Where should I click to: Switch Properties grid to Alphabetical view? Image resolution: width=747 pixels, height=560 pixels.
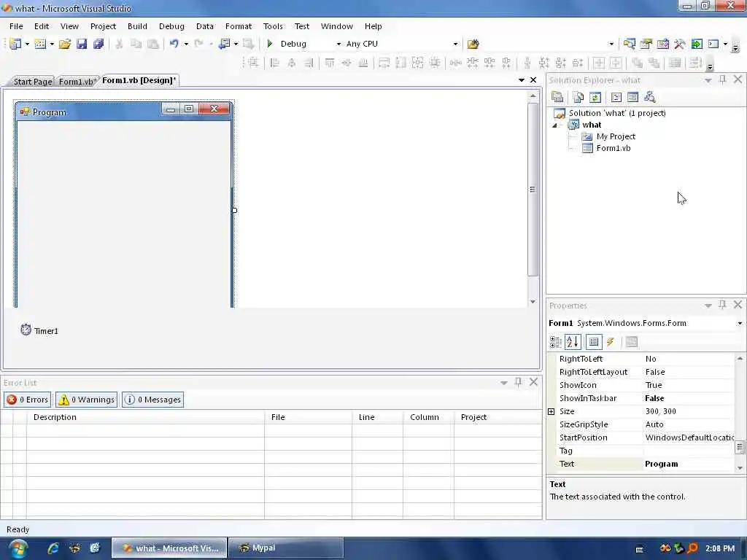click(x=573, y=342)
